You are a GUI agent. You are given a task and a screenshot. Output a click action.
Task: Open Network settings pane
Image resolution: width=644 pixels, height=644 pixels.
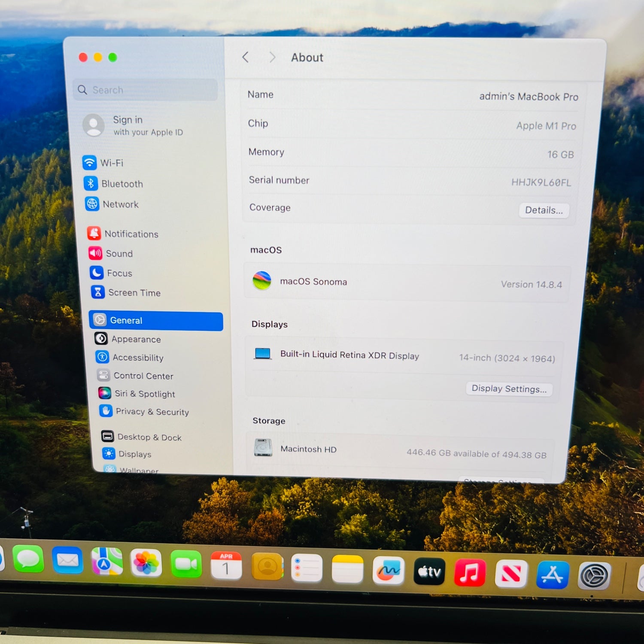pos(120,204)
